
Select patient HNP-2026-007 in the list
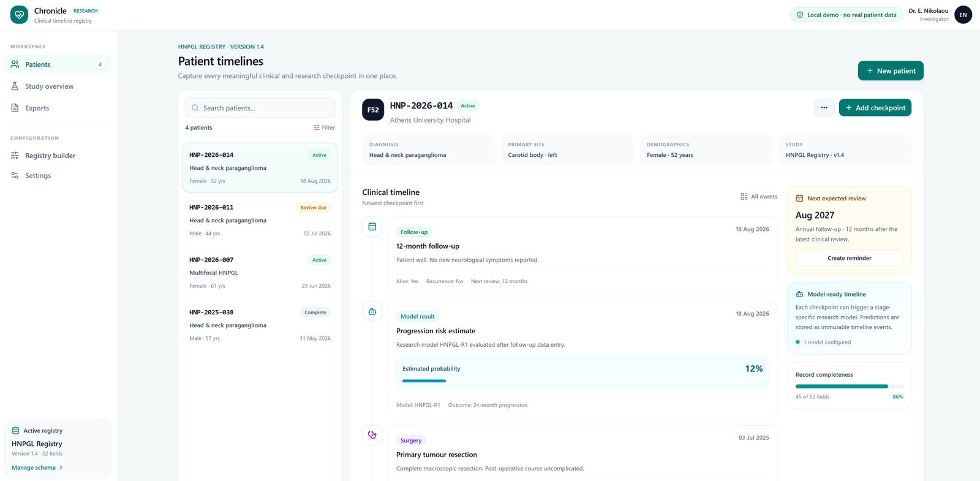pos(260,273)
